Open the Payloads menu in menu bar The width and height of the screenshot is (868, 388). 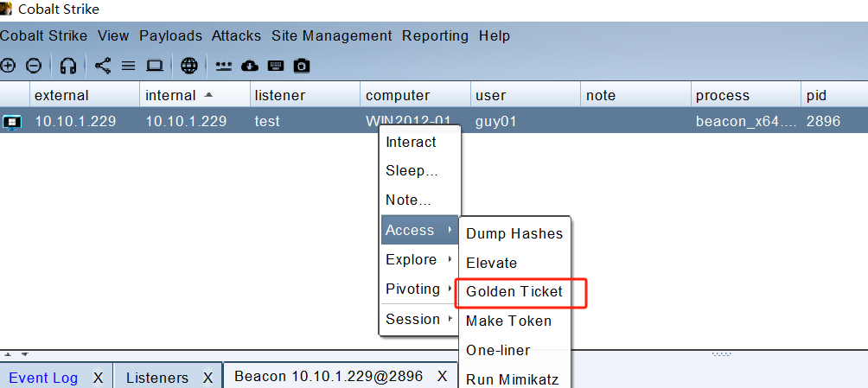tap(170, 36)
